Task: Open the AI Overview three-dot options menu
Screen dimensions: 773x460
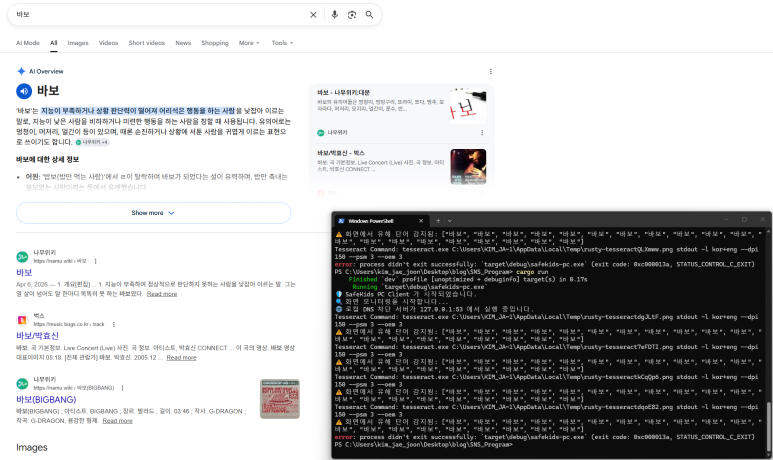Action: [491, 71]
